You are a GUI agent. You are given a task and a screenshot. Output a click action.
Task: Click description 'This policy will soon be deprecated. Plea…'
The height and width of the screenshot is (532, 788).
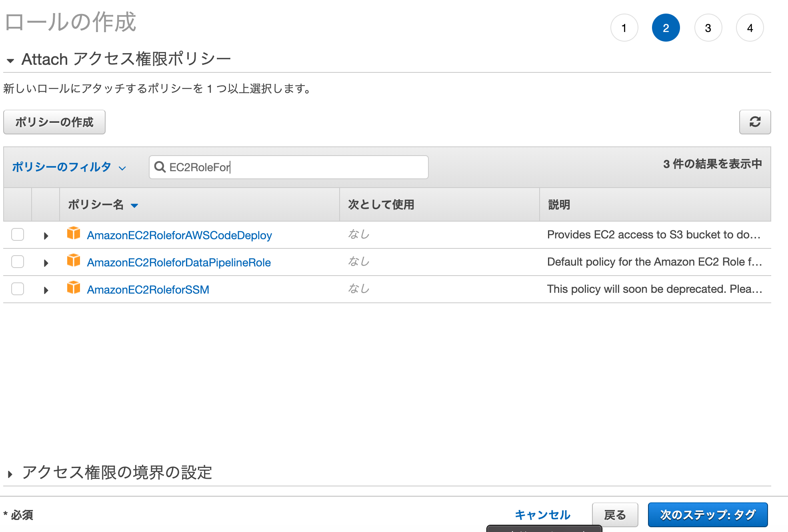(x=655, y=289)
